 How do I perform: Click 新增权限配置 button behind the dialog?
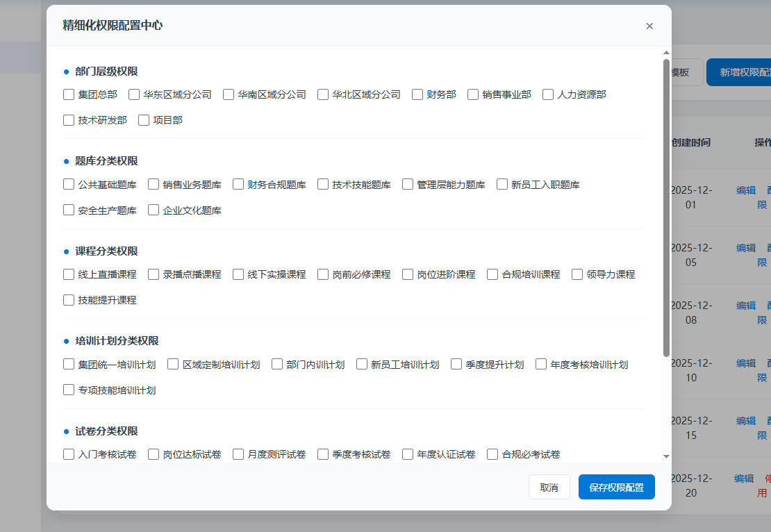(x=742, y=72)
